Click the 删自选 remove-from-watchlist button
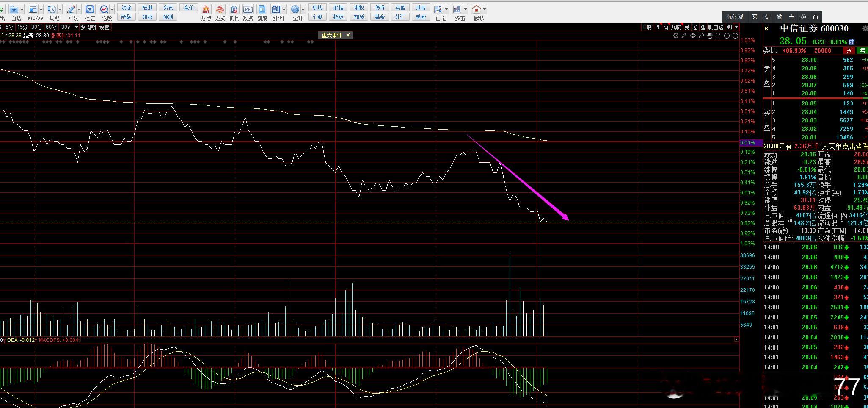This screenshot has width=868, height=408. pos(716,27)
